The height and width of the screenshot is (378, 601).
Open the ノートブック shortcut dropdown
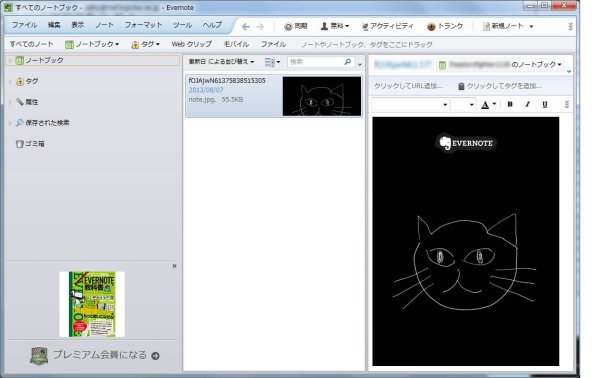tap(92, 44)
